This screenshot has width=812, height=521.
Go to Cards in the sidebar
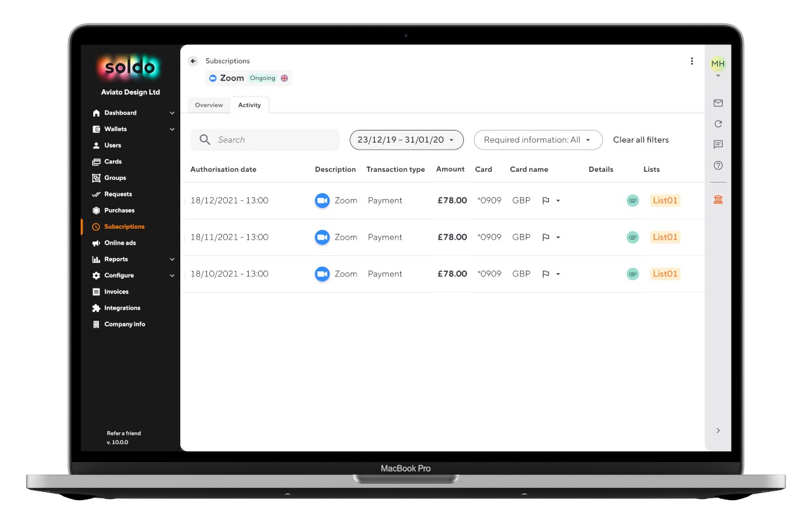tap(113, 162)
